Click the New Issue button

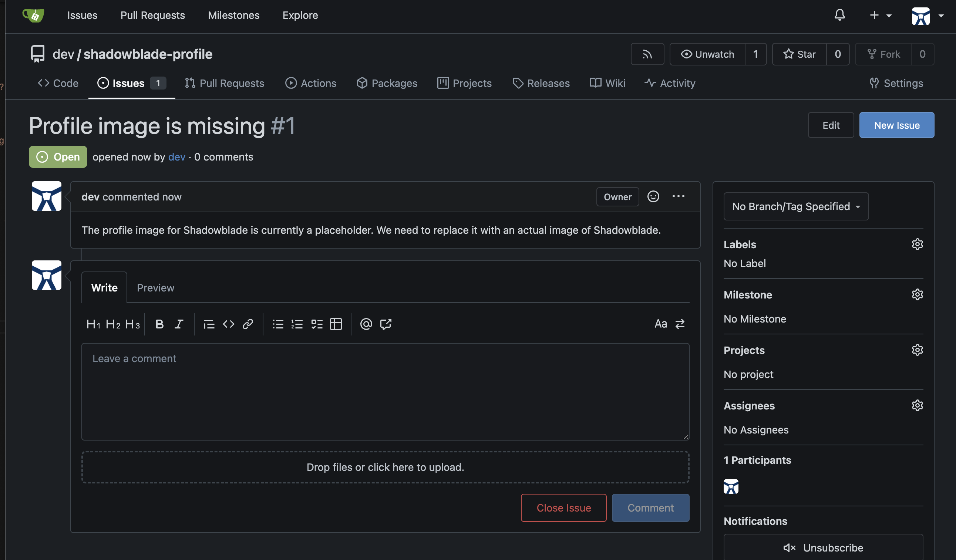(896, 125)
